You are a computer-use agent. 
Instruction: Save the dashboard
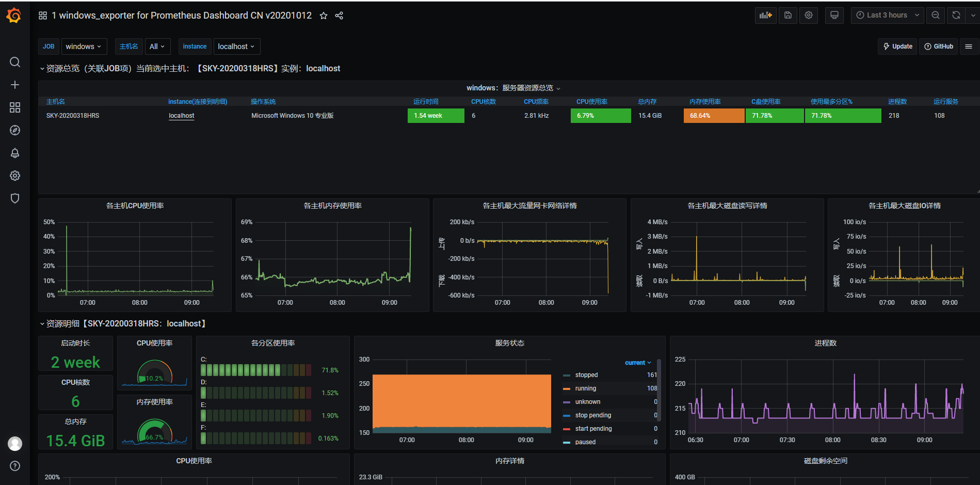(x=788, y=15)
